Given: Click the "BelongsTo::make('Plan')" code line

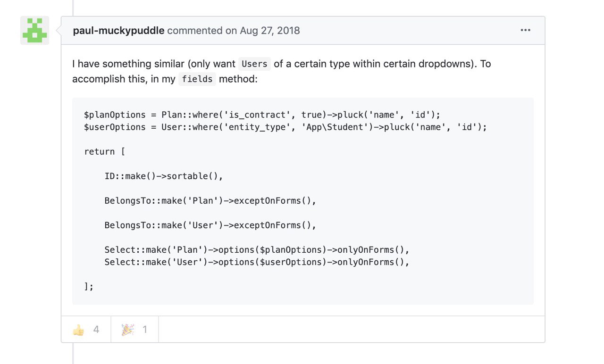Looking at the screenshot, I should (210, 200).
